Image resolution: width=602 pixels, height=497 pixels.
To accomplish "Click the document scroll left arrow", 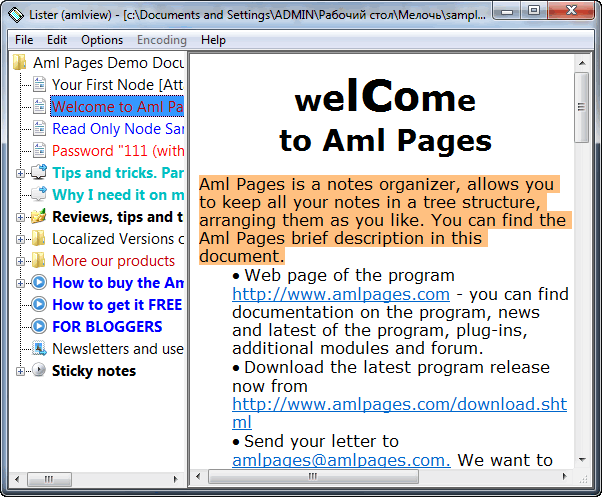I will click(198, 477).
